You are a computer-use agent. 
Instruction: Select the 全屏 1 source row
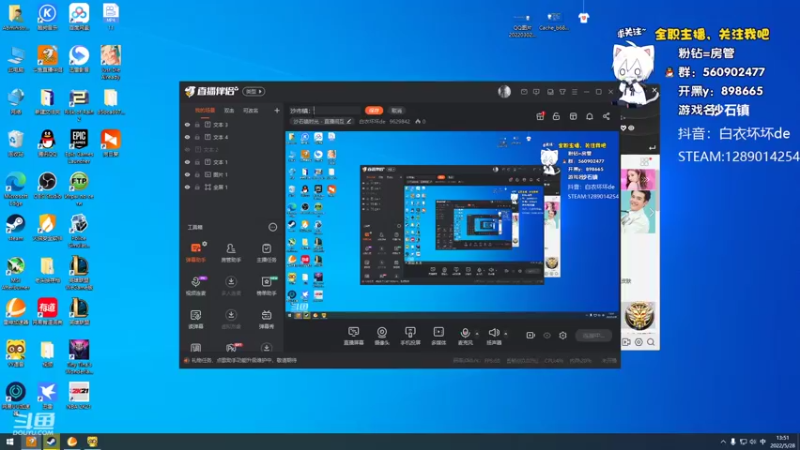coord(232,187)
